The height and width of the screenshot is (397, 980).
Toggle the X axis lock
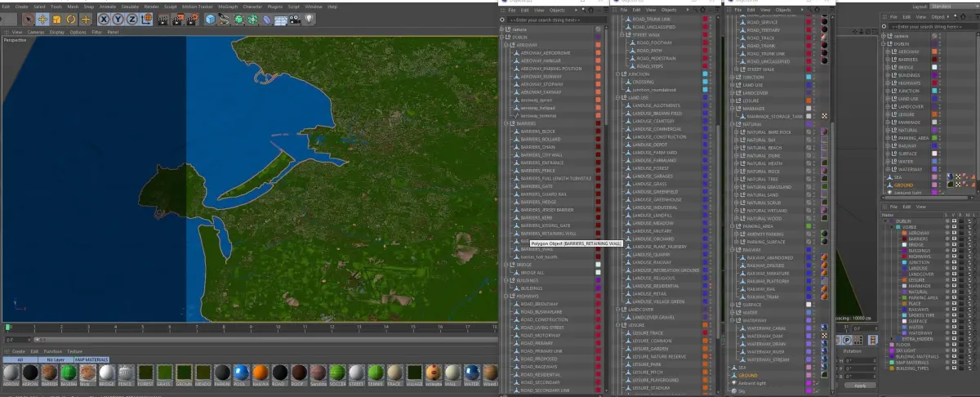pyautogui.click(x=104, y=19)
